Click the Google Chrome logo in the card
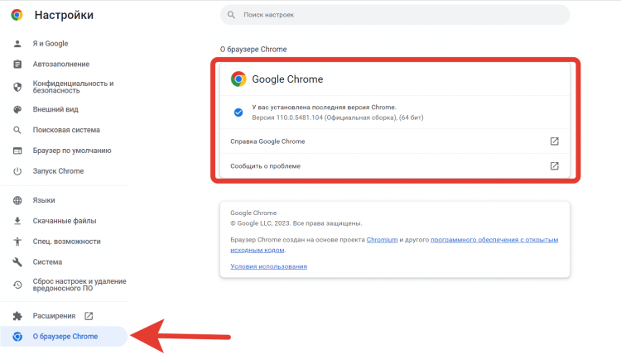 tap(238, 79)
